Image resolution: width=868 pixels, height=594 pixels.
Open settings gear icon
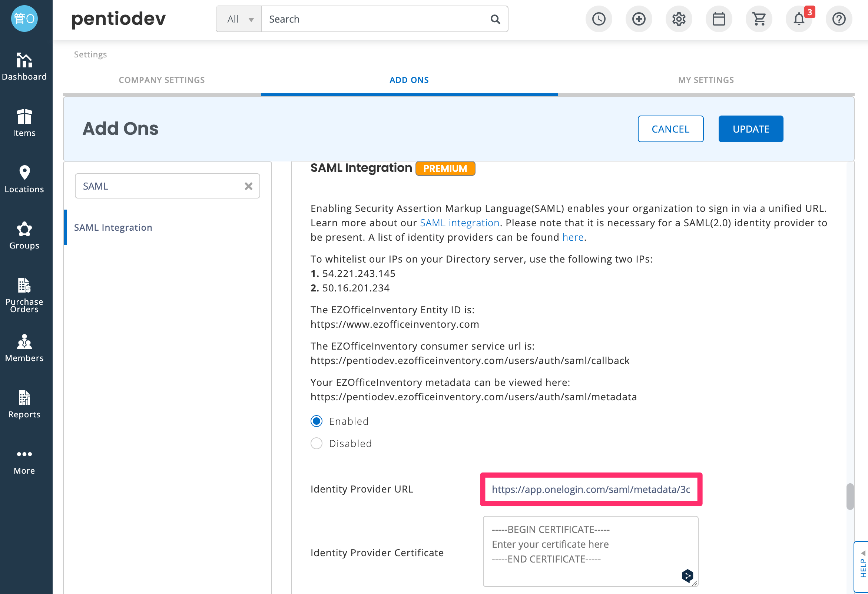679,19
